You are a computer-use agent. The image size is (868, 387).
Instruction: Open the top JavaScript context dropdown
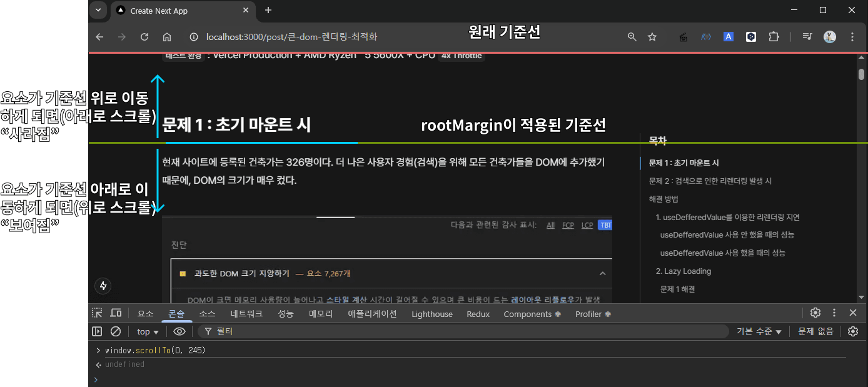(148, 332)
